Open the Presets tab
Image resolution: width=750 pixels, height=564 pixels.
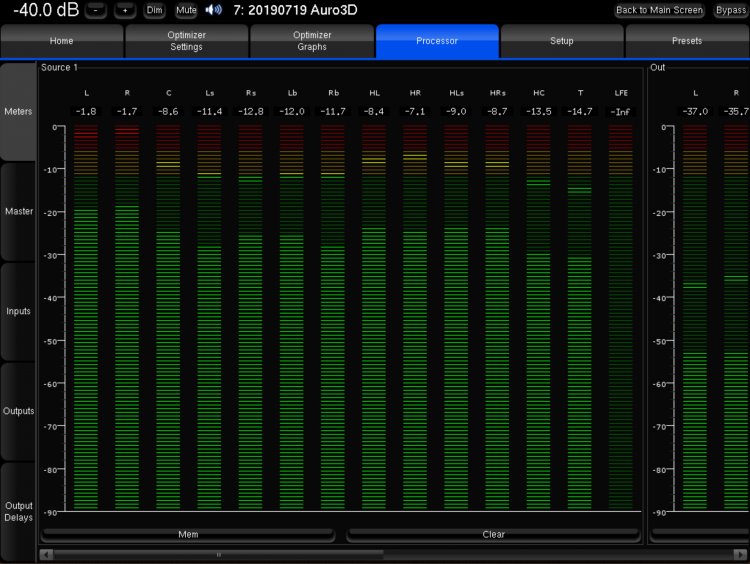coord(687,41)
